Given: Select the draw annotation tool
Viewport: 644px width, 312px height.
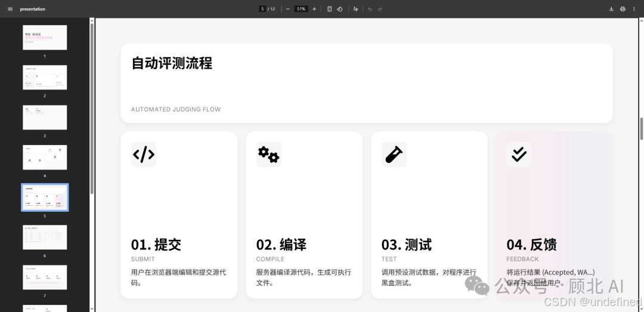Looking at the screenshot, I should (355, 9).
